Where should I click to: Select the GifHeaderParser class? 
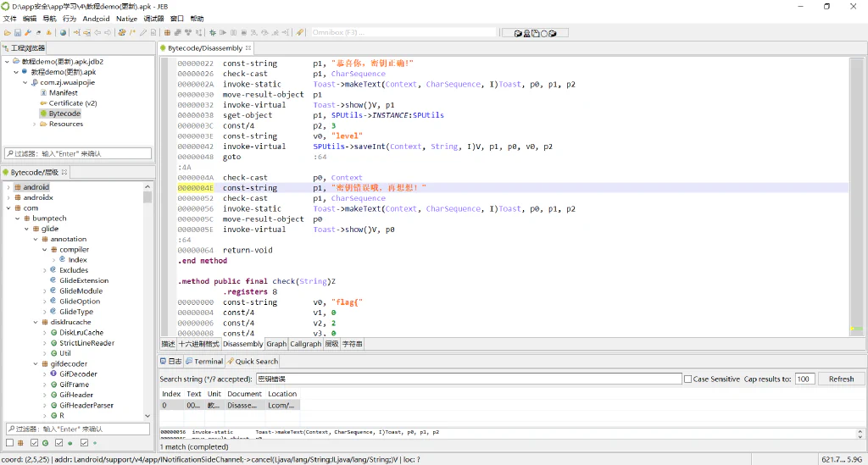tap(86, 405)
